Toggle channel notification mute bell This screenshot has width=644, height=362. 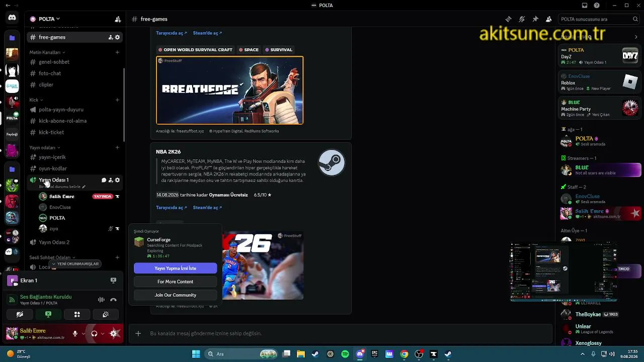[x=522, y=19]
